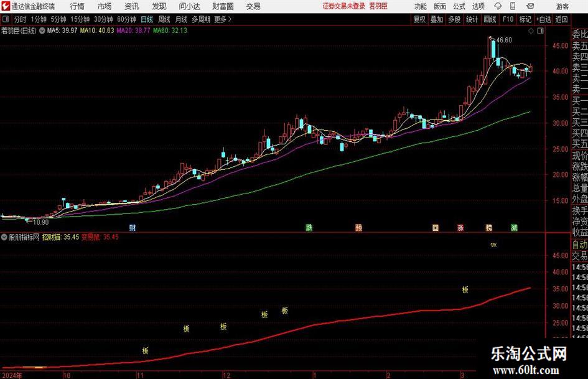Expand main chart indicator dropdown after 若羽臣(日线)
This screenshot has width=588, height=379.
click(x=42, y=30)
